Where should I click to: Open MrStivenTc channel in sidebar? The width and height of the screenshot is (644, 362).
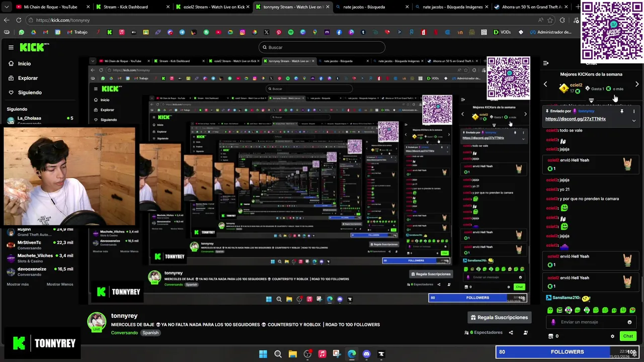click(40, 245)
